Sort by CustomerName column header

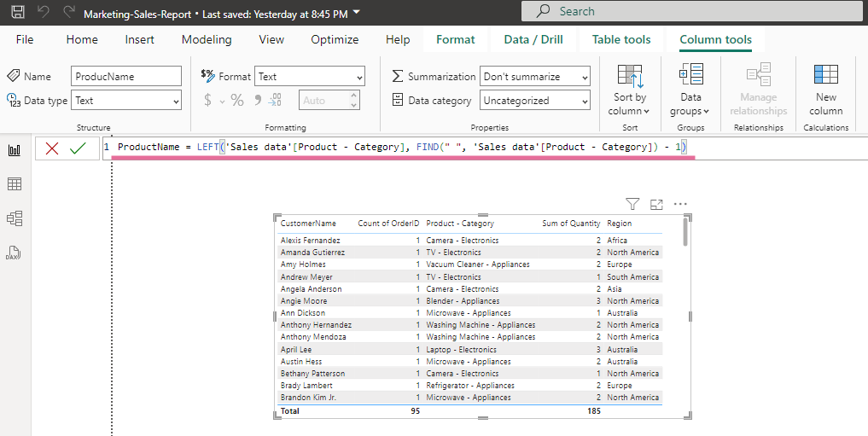[308, 224]
